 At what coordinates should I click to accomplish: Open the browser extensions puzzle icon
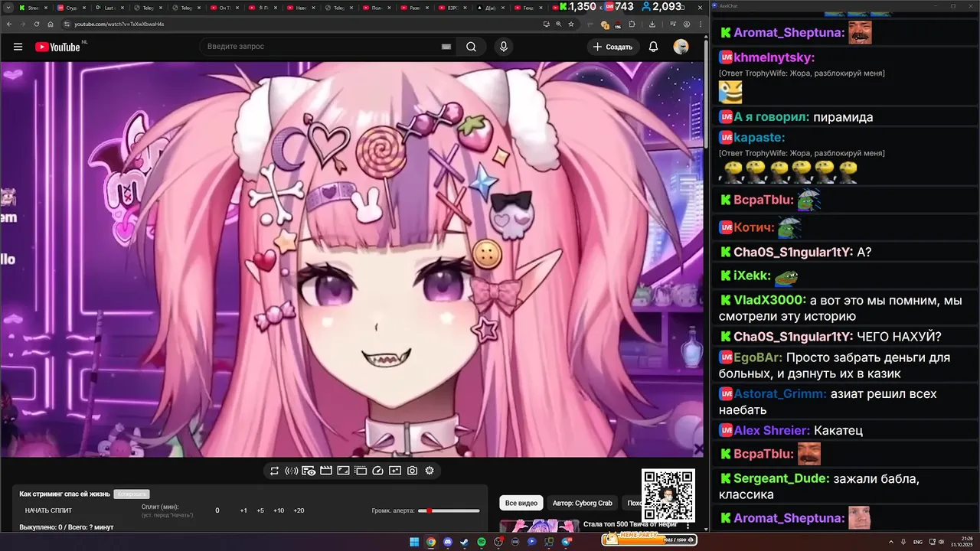click(x=632, y=24)
